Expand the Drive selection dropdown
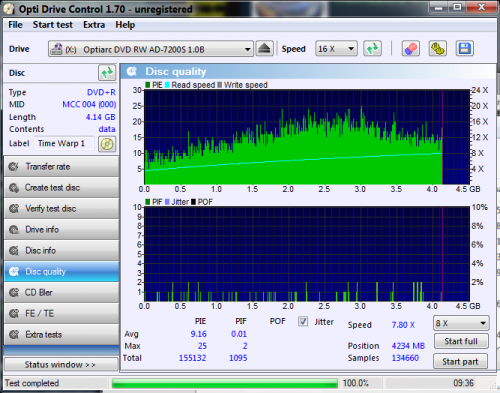This screenshot has height=393, width=500. 151,49
